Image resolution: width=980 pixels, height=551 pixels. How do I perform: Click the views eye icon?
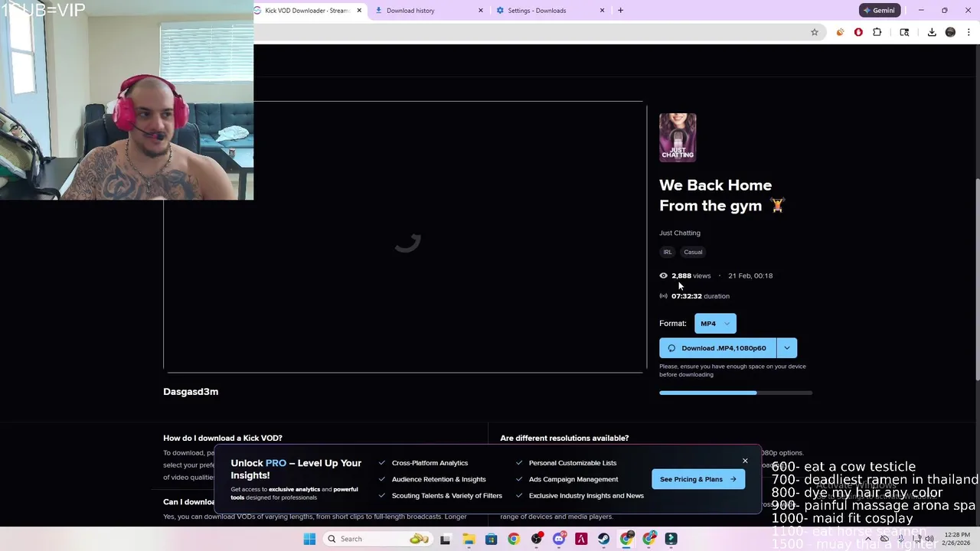click(663, 275)
